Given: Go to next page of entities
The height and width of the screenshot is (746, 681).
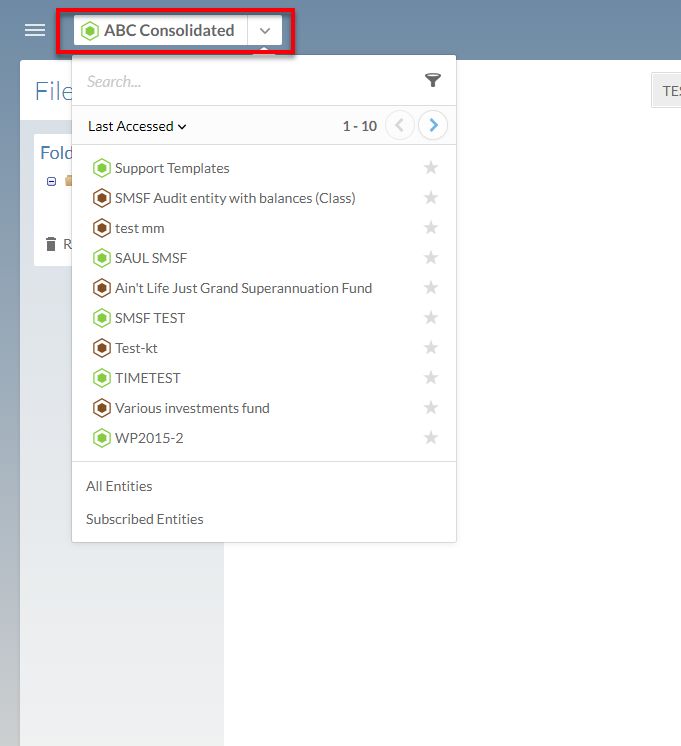Looking at the screenshot, I should click(433, 126).
